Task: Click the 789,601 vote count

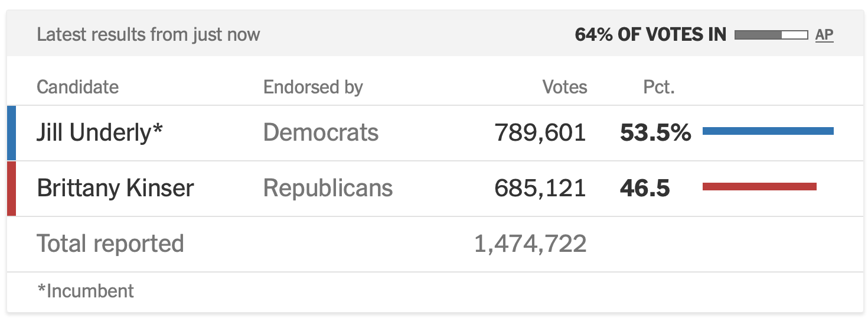Action: (540, 133)
